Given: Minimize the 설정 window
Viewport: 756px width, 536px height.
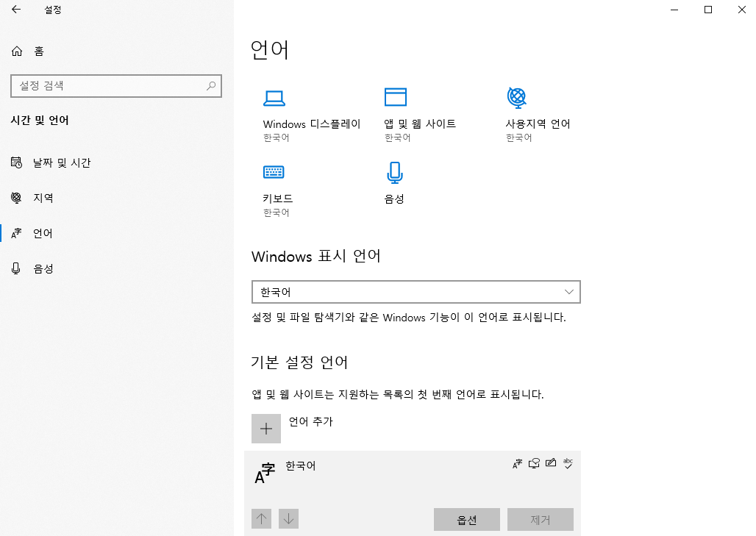Looking at the screenshot, I should (x=674, y=10).
